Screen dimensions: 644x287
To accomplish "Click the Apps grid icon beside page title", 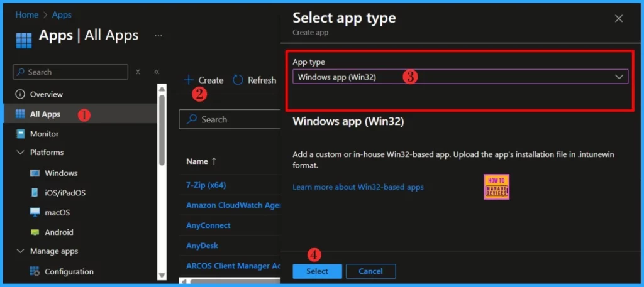I will (24, 41).
